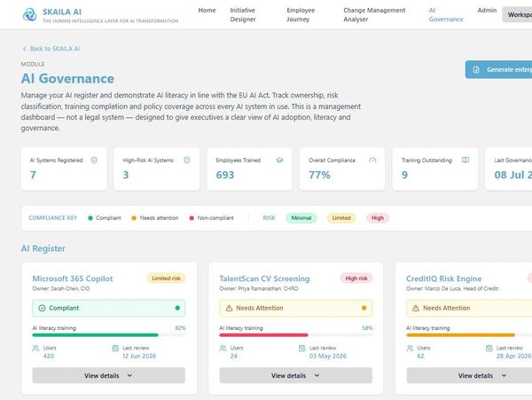Screen dimensions: 532x400
Task: Open the TalentScan CV Screening title link
Action: (x=264, y=278)
